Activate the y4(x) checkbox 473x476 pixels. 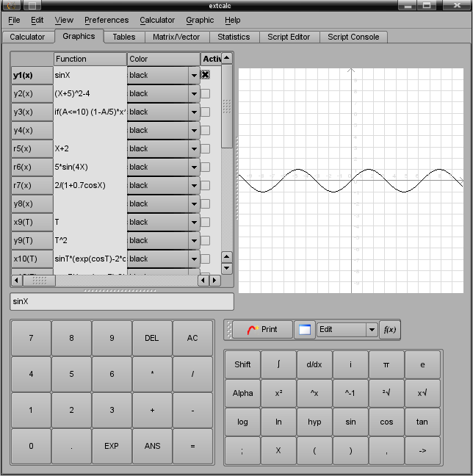(x=205, y=130)
